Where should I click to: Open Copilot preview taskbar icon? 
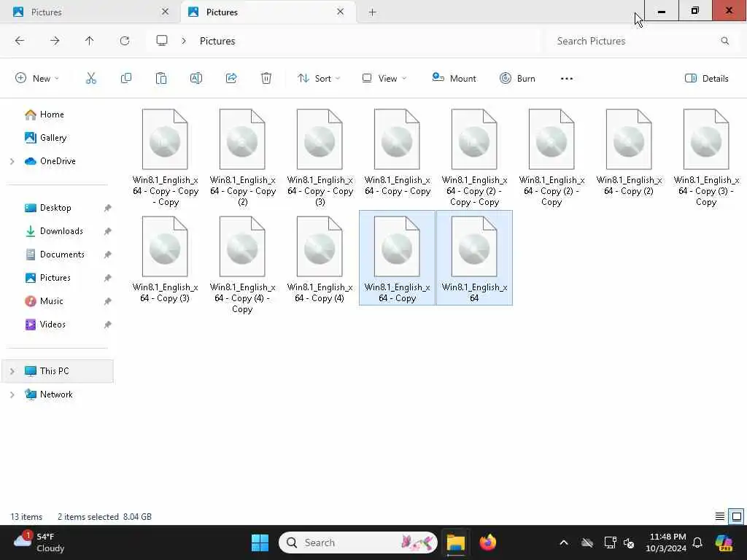click(724, 542)
